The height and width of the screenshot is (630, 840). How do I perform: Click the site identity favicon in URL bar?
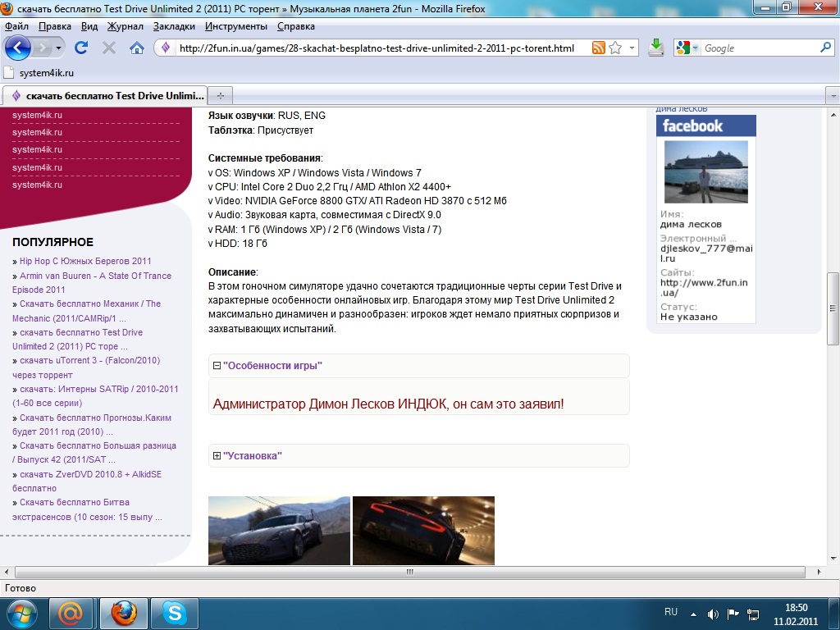click(166, 48)
